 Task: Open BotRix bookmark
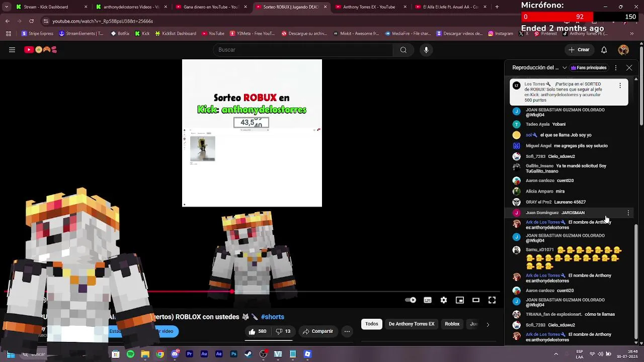120,34
